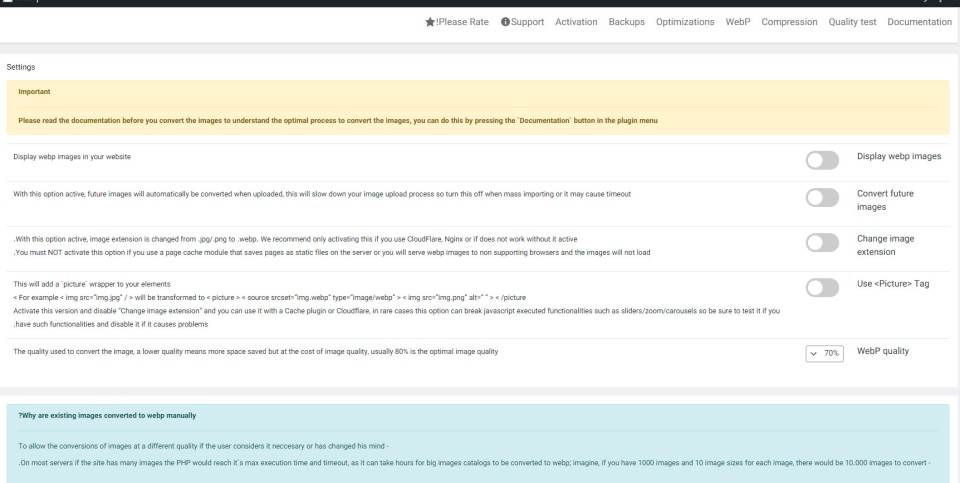
Task: Switch to the Optimizations tab
Action: point(685,22)
